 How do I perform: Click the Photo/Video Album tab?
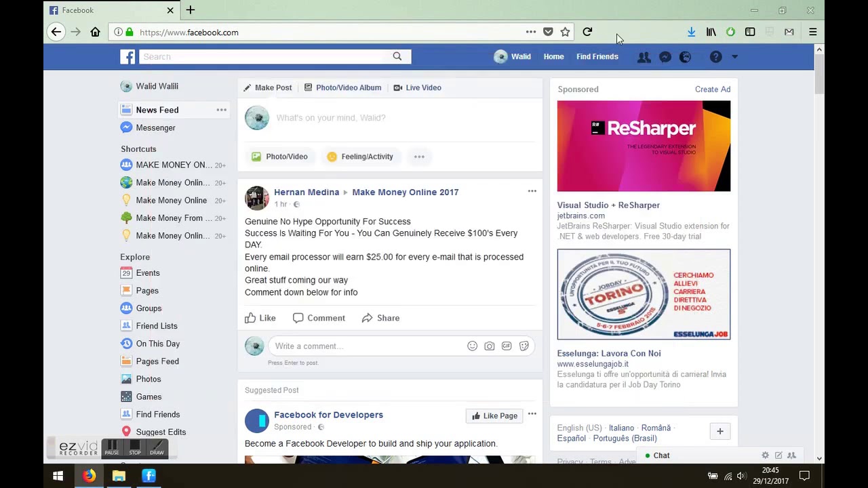(342, 87)
